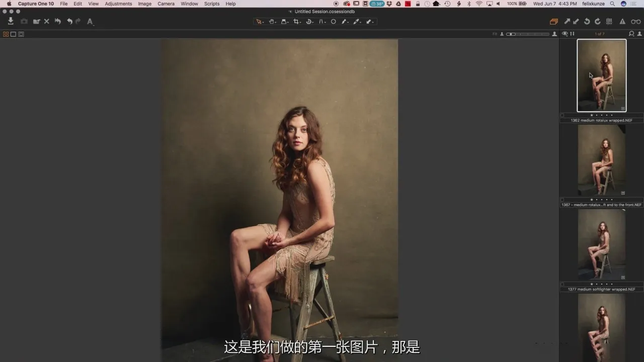Select the Pan hand tool
This screenshot has width=644, height=362.
272,22
